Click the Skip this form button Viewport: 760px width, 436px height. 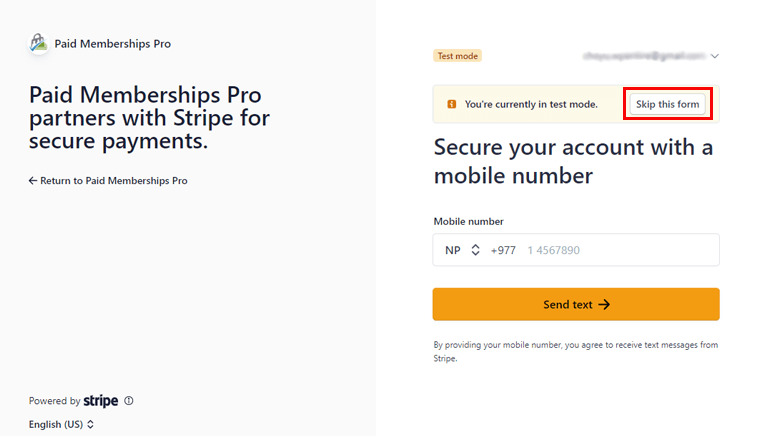pyautogui.click(x=667, y=104)
